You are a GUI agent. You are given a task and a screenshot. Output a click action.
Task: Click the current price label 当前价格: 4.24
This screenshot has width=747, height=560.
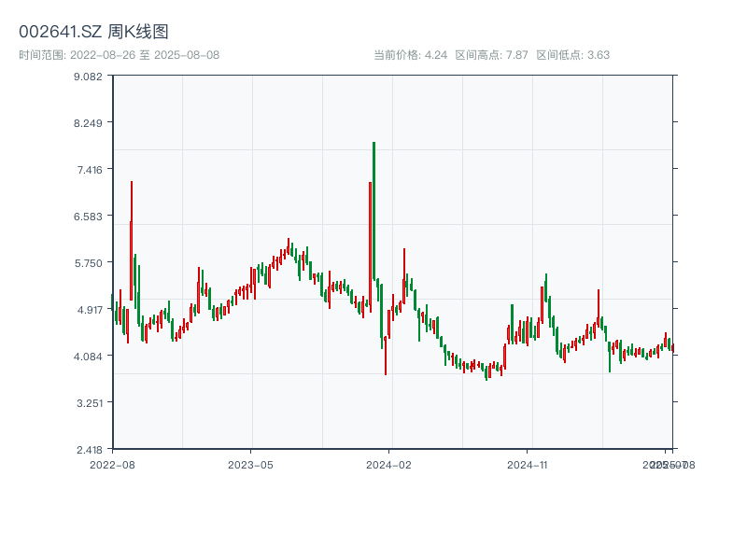(x=410, y=55)
